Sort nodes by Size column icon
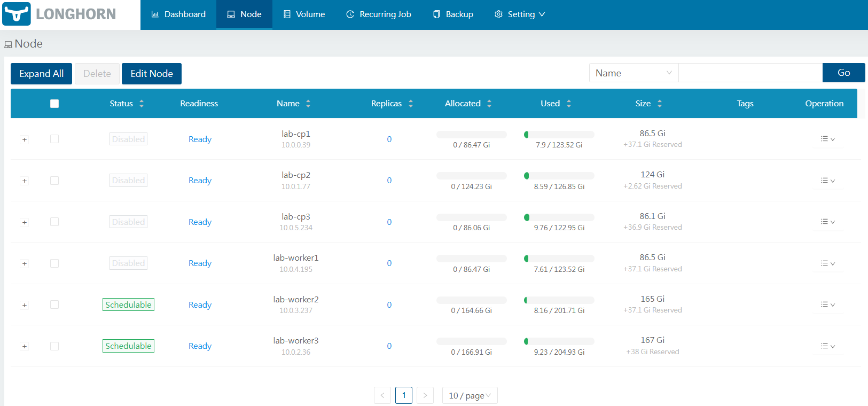 (x=660, y=104)
